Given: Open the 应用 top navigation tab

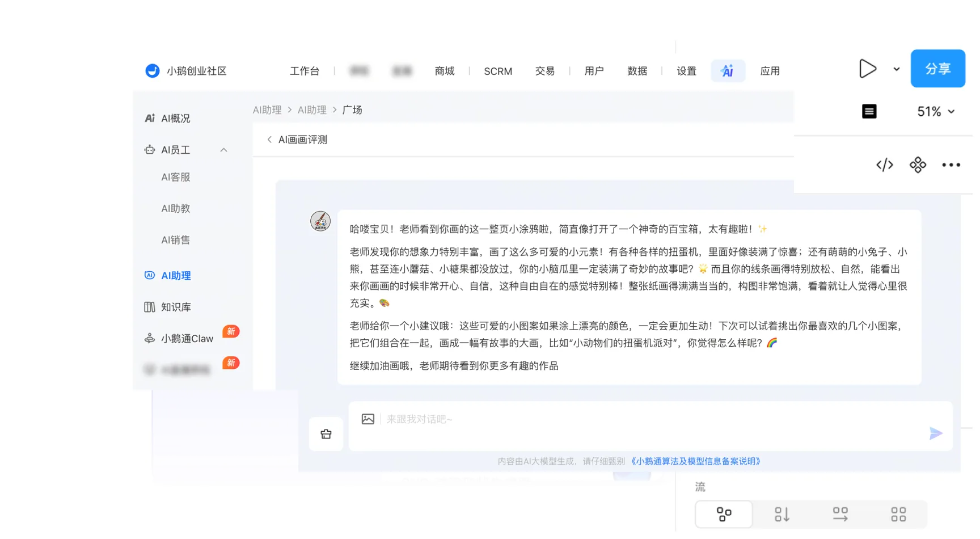Looking at the screenshot, I should pos(770,71).
